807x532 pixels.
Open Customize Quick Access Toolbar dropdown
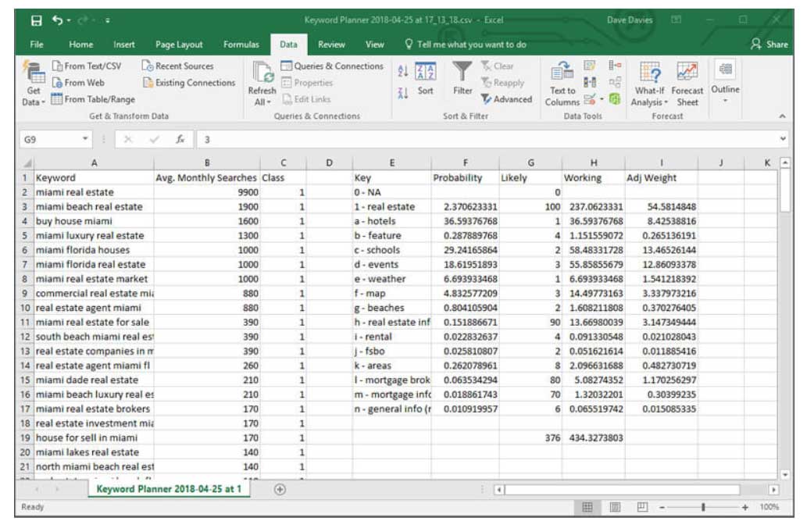click(x=108, y=20)
